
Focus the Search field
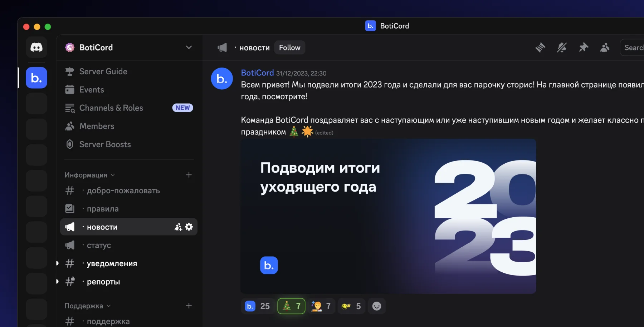(632, 48)
